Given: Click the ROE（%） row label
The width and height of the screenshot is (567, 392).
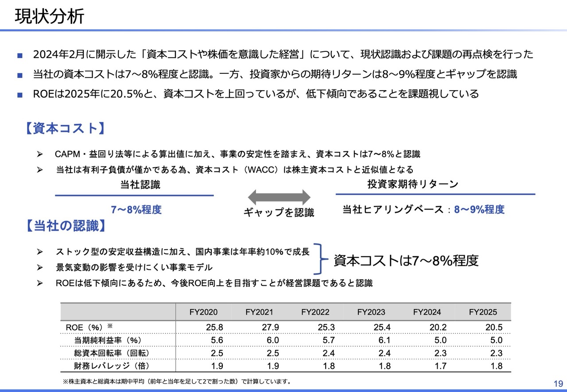Looking at the screenshot, I should point(84,327).
